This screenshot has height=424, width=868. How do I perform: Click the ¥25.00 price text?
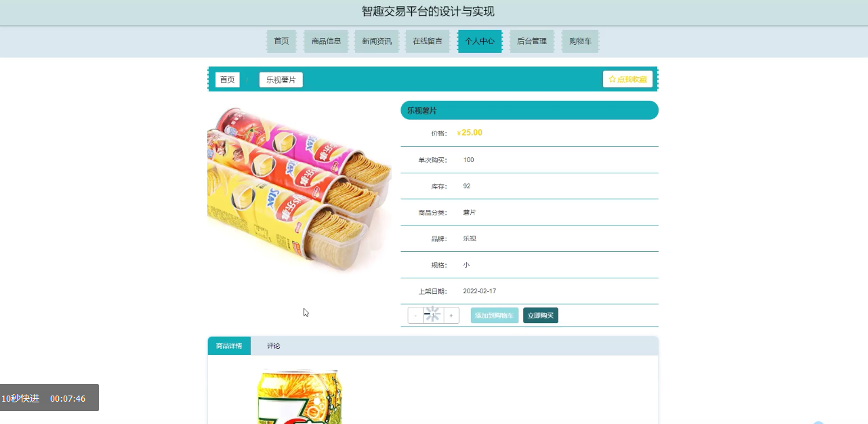click(x=470, y=133)
